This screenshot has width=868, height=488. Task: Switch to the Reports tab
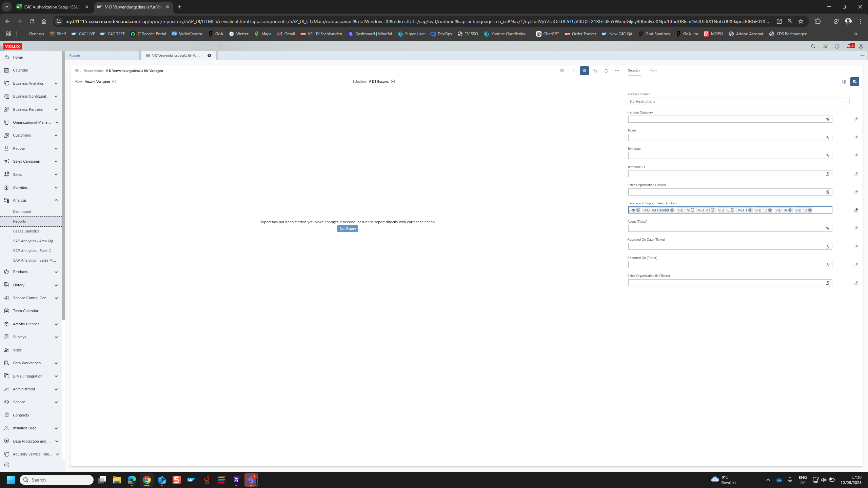point(75,55)
